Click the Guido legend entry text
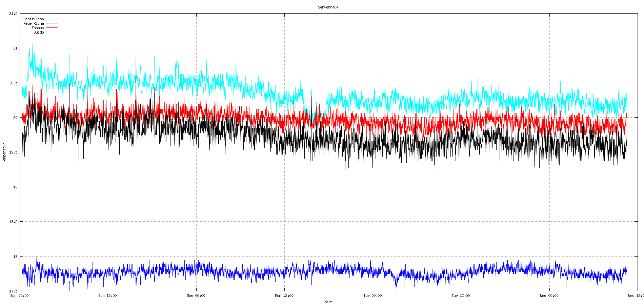 39,32
